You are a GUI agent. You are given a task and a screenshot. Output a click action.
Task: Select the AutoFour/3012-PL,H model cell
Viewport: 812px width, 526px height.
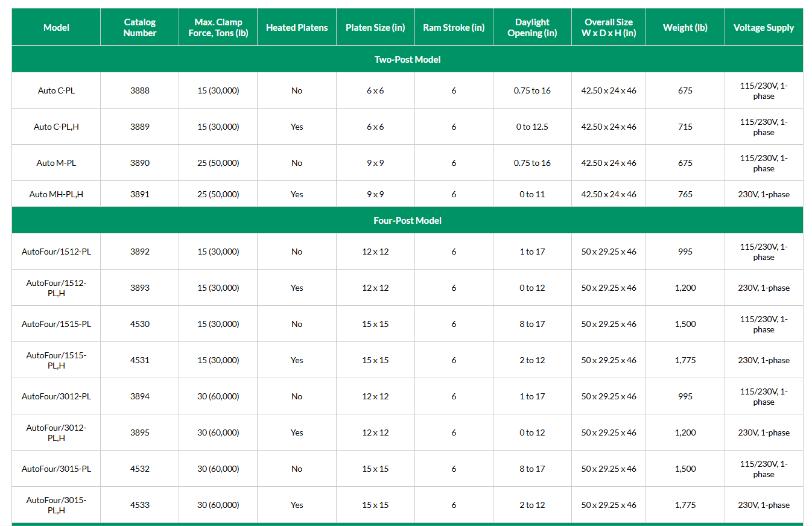pos(56,433)
